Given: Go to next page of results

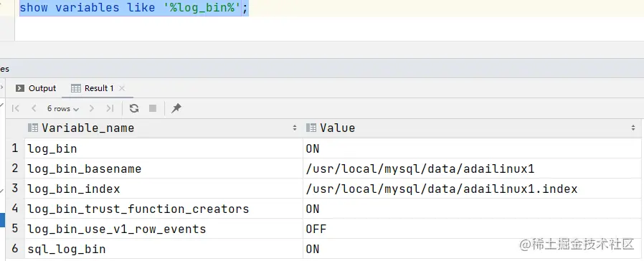Looking at the screenshot, I should pyautogui.click(x=92, y=108).
